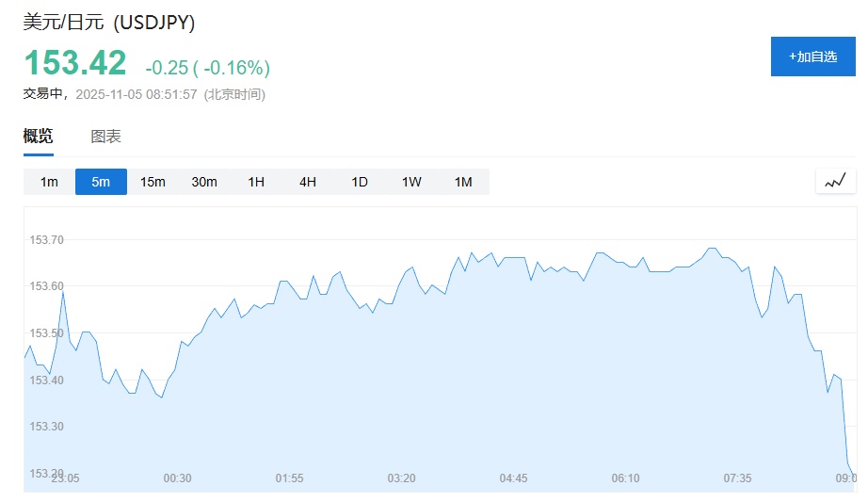Switch to the 30m interval
868x502 pixels.
(x=204, y=182)
